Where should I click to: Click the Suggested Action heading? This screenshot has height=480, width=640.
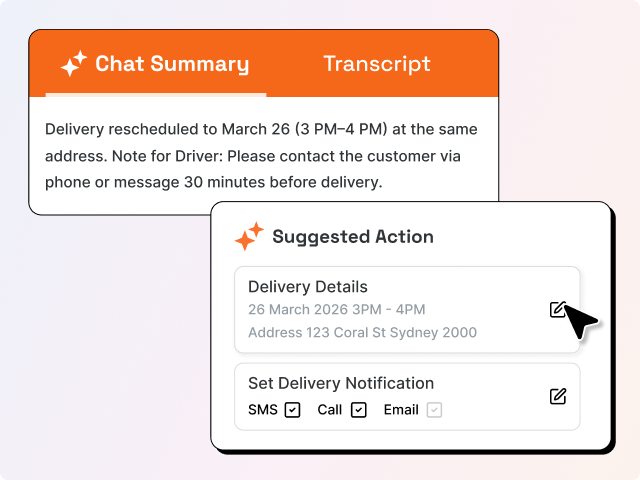point(353,237)
